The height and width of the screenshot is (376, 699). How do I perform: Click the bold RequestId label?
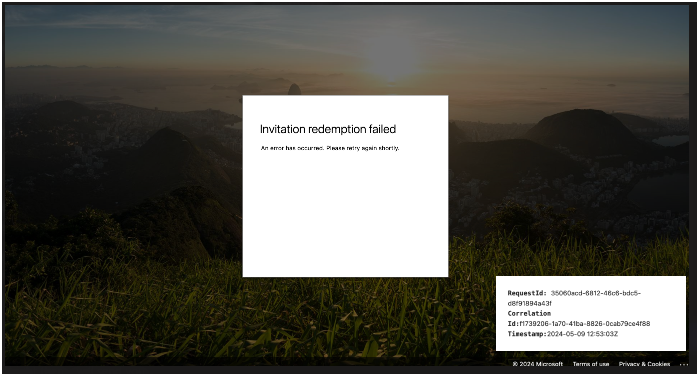click(x=527, y=293)
